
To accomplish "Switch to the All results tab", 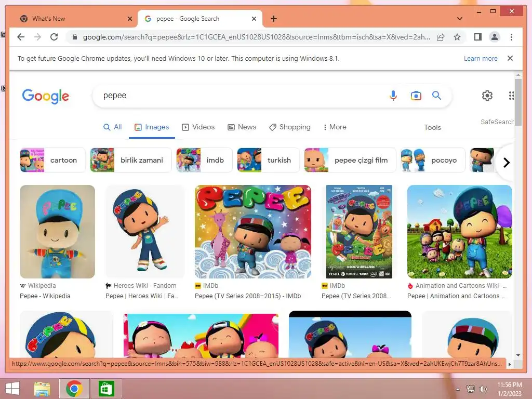I will point(113,127).
